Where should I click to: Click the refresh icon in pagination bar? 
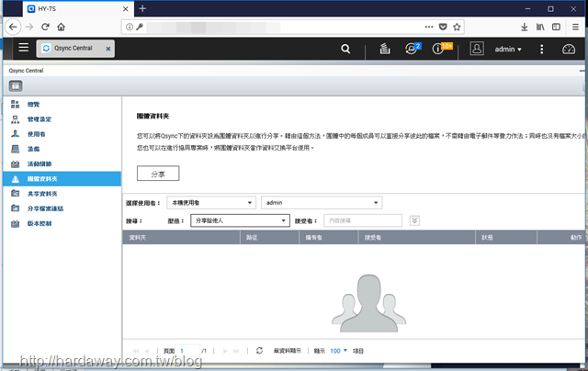[x=259, y=351]
